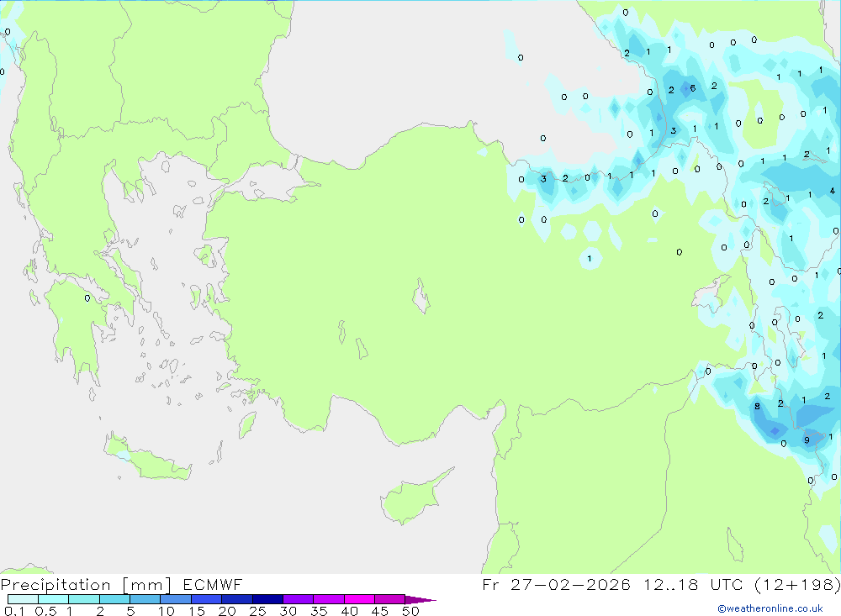Screen dimensions: 841x616
Task: Click the 40–45 mm magenta swatch
Action: click(359, 599)
